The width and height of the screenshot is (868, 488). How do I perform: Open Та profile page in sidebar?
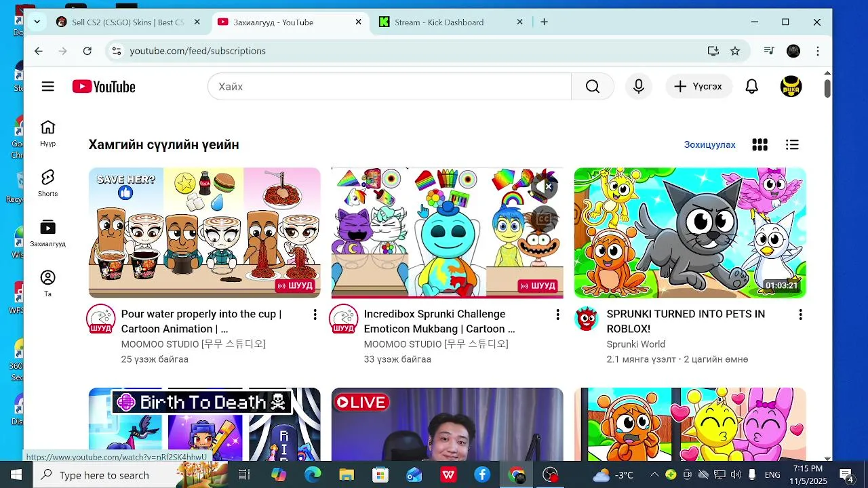[47, 283]
